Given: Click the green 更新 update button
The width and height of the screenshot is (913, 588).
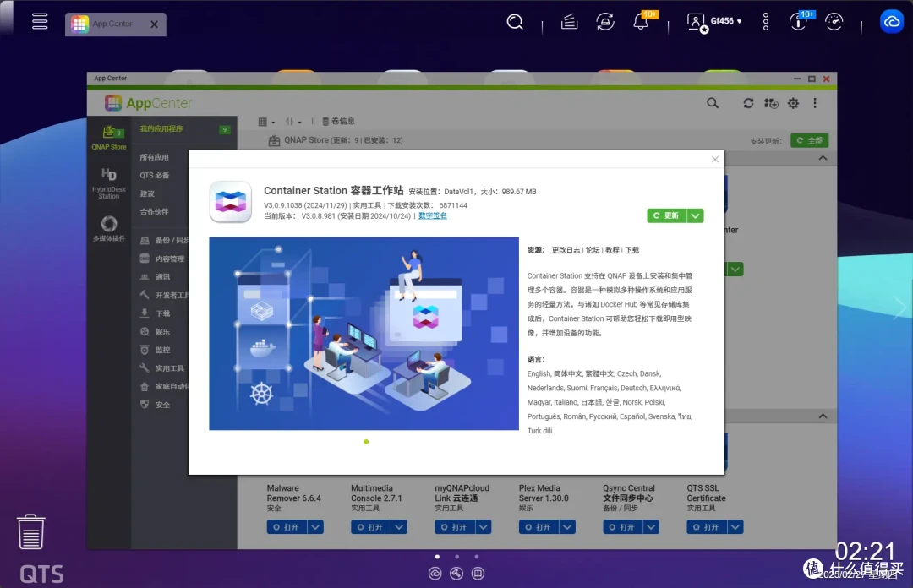Looking at the screenshot, I should pyautogui.click(x=667, y=216).
